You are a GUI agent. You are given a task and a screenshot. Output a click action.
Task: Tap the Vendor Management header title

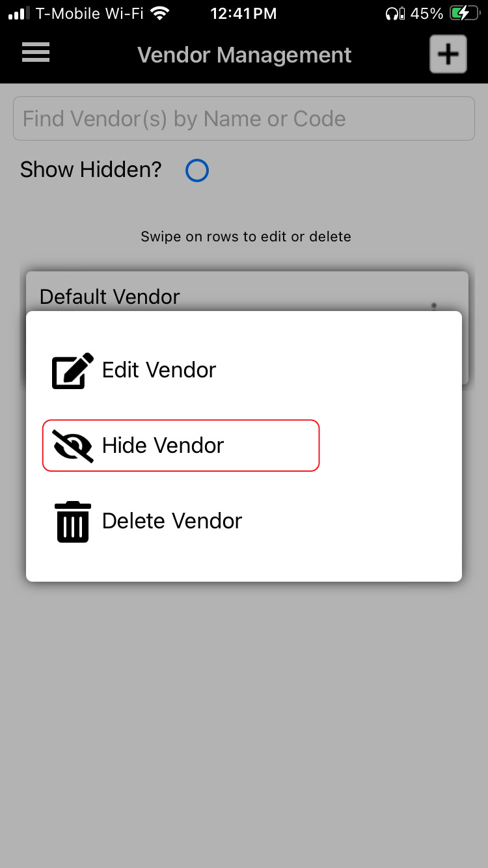pyautogui.click(x=245, y=55)
